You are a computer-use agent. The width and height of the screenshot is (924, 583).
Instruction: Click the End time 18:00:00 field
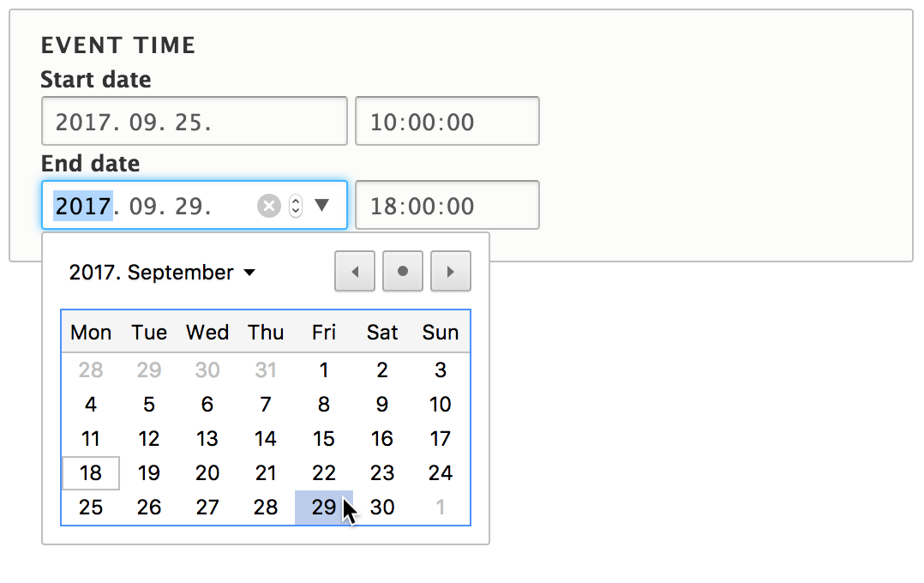pos(447,206)
